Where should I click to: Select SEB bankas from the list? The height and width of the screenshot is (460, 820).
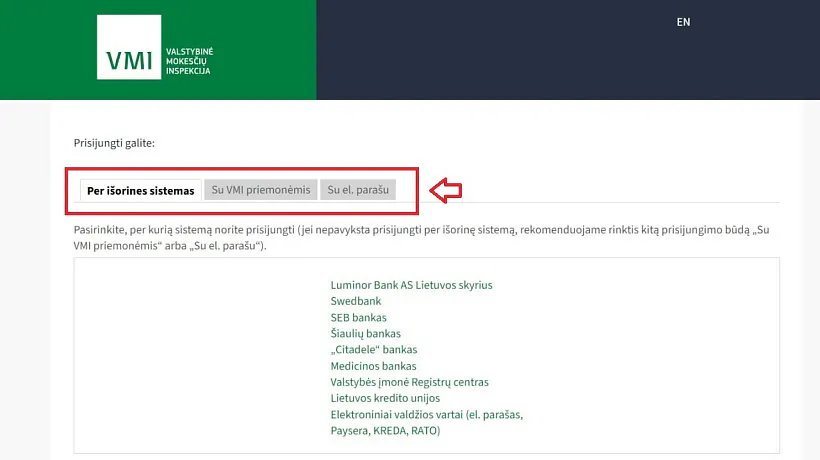click(x=358, y=317)
